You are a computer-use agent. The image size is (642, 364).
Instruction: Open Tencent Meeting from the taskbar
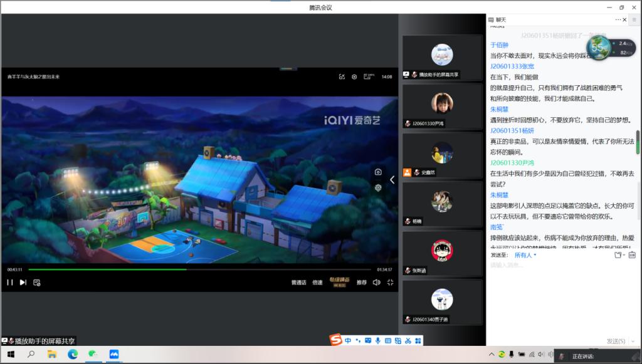(114, 355)
